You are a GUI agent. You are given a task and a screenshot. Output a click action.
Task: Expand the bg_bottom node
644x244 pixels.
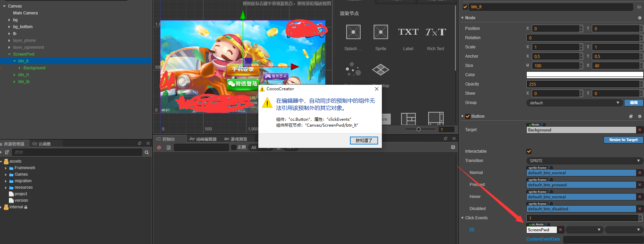coord(9,27)
